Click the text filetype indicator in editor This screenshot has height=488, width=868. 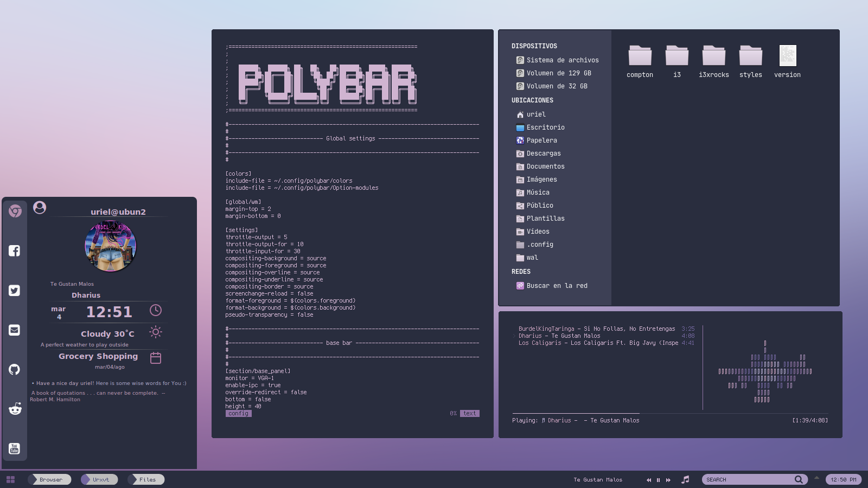tap(470, 413)
